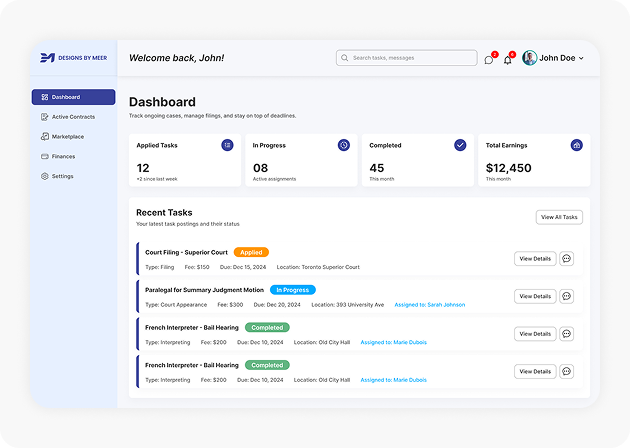Image resolution: width=630 pixels, height=448 pixels.
Task: Click the search magnifier icon
Action: [x=344, y=58]
